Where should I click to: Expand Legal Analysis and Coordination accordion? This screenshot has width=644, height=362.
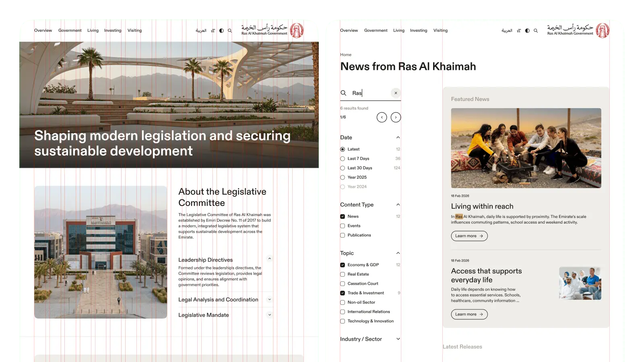tap(270, 299)
